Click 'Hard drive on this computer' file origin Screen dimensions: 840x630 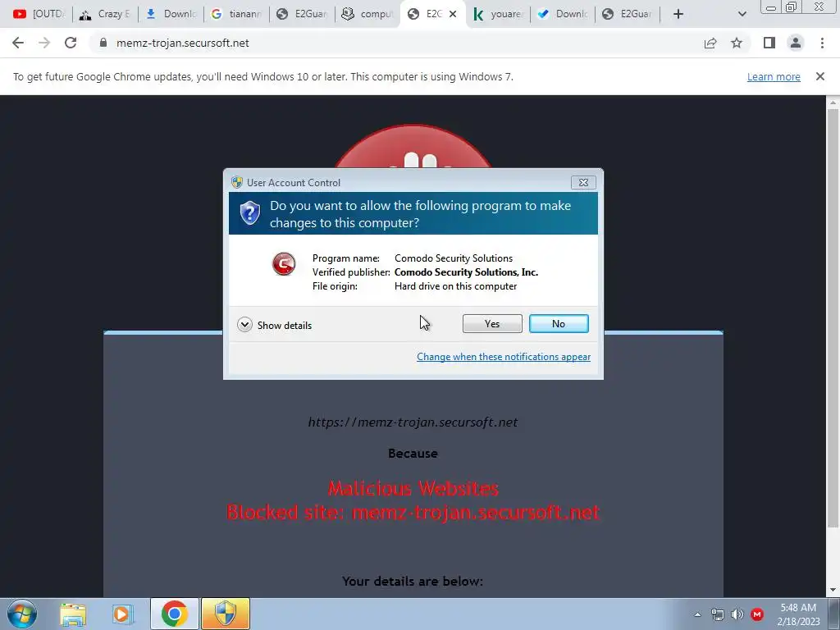(x=455, y=286)
